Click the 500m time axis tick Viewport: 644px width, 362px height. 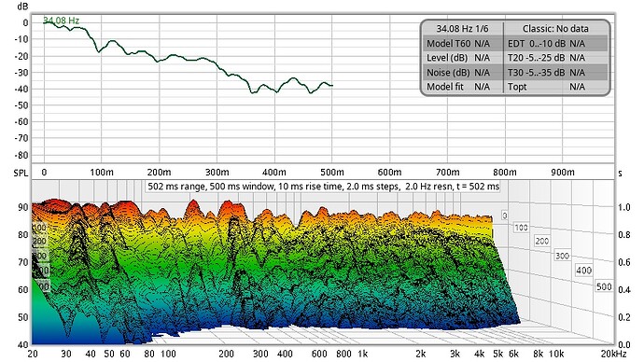point(332,173)
